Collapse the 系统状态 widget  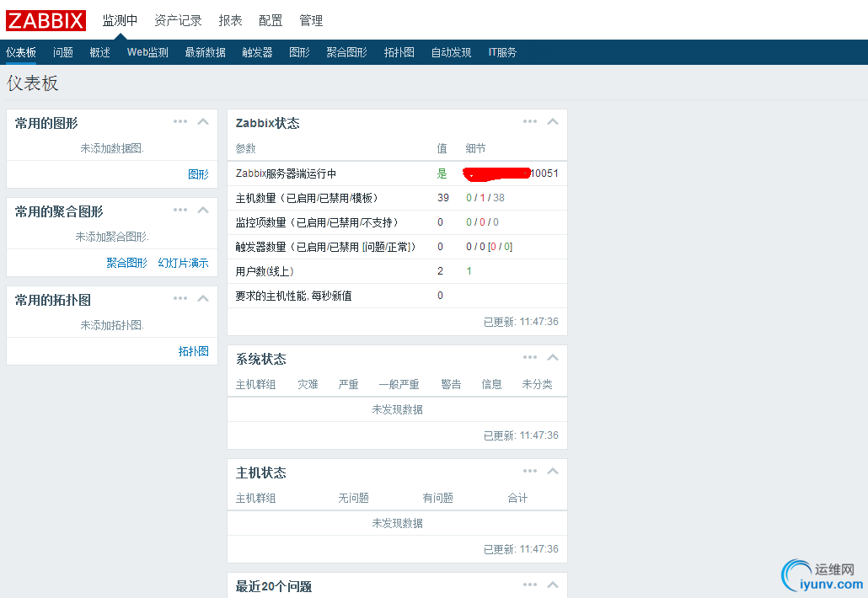point(553,357)
